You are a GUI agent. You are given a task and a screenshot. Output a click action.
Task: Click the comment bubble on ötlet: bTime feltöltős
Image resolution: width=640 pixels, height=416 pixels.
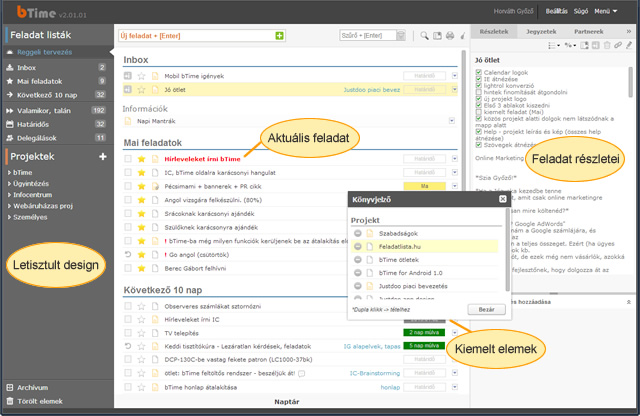coord(301,374)
